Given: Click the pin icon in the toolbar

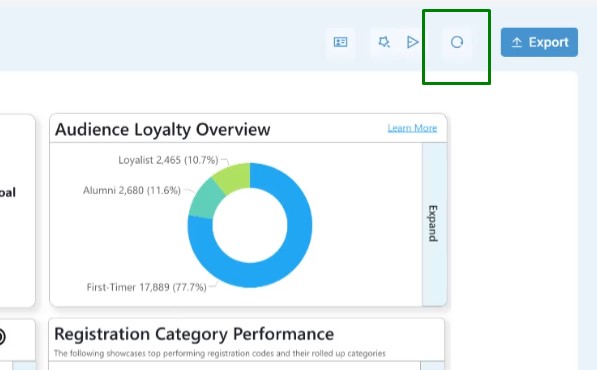Looking at the screenshot, I should click(384, 42).
